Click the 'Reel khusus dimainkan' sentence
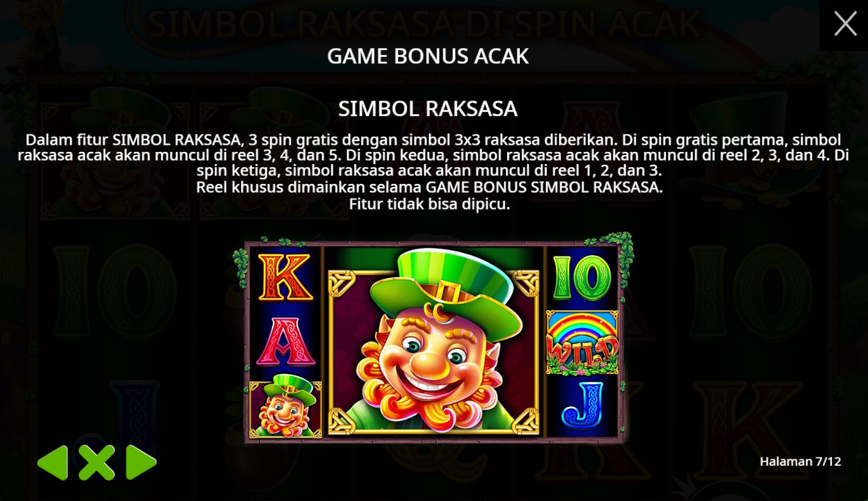Screen dimensions: 868x501 point(430,188)
